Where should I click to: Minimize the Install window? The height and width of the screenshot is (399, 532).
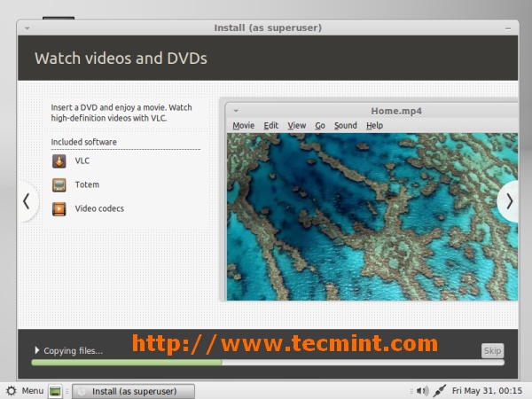pyautogui.click(x=508, y=29)
